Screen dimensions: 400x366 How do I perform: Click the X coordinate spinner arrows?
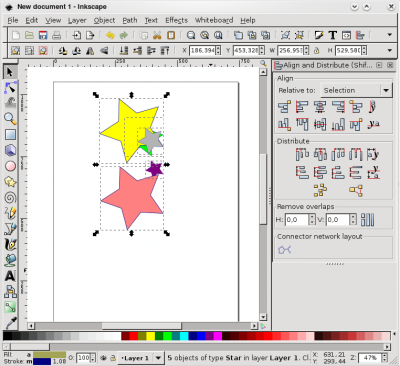point(218,51)
